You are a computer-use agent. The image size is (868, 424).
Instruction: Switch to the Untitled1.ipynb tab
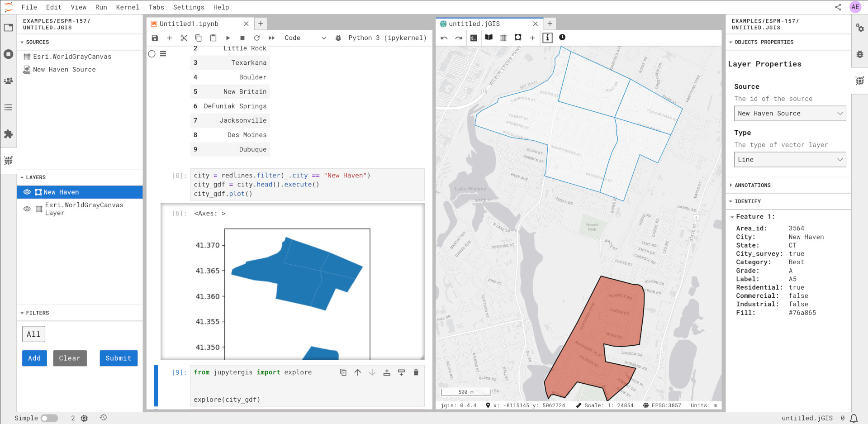189,24
